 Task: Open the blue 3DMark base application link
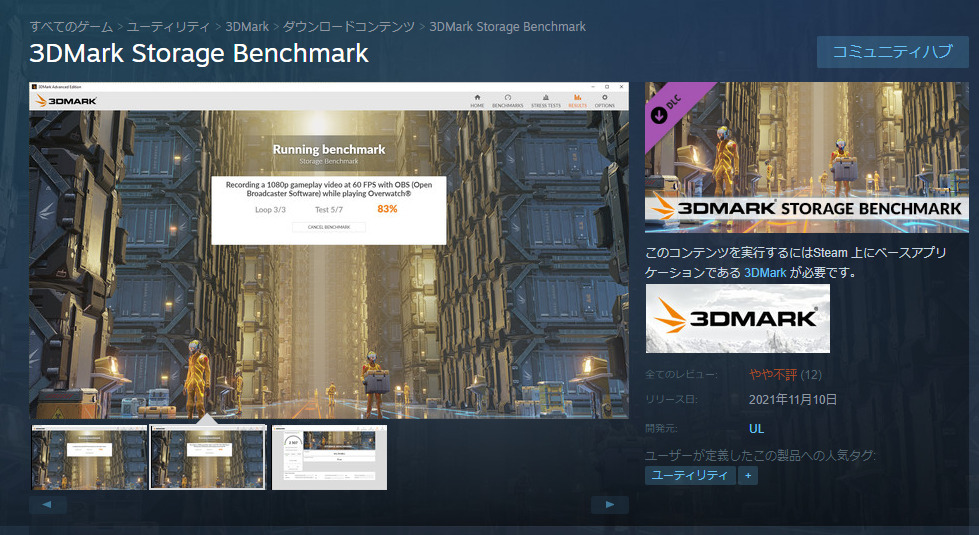click(765, 273)
